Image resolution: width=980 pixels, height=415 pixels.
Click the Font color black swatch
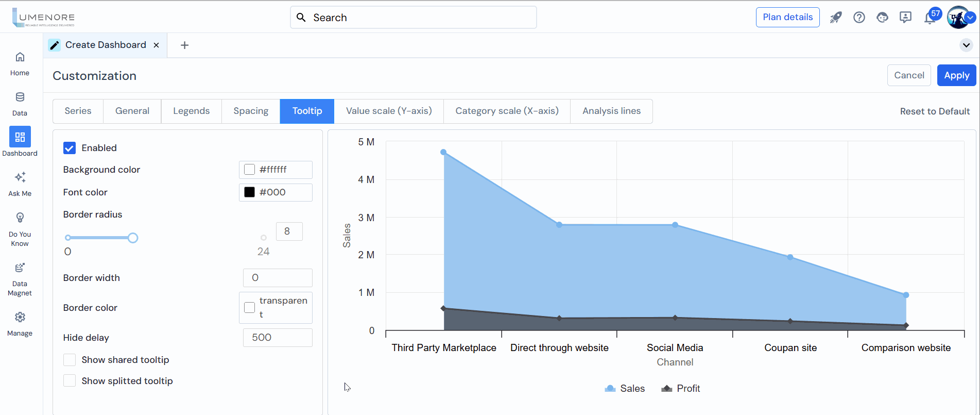tap(250, 192)
